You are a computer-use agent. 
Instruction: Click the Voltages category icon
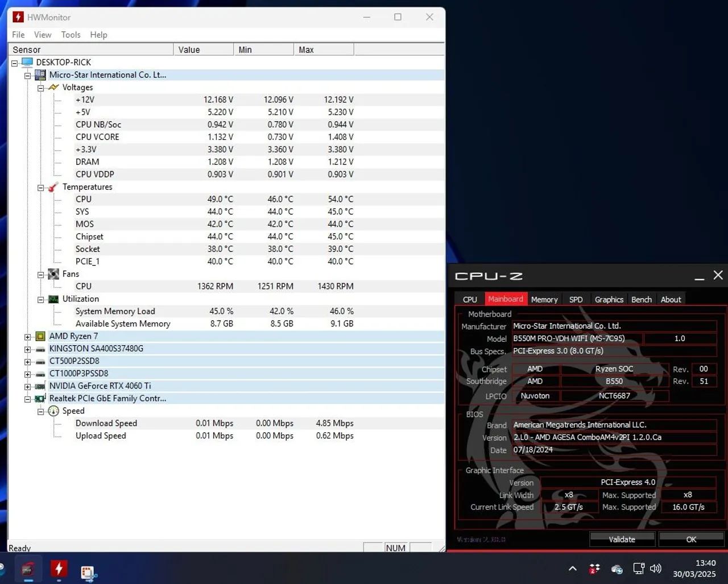click(53, 87)
